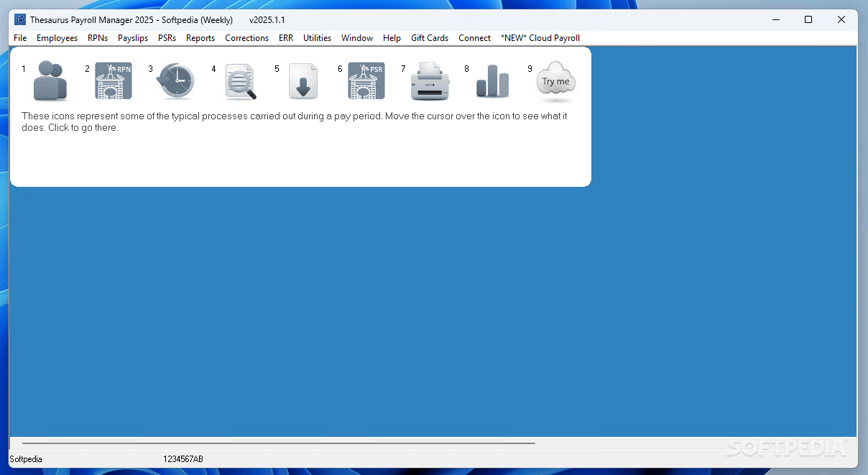Click the 'Try me' cloud icon
Viewport: 868px width, 475px height.
[x=554, y=80]
